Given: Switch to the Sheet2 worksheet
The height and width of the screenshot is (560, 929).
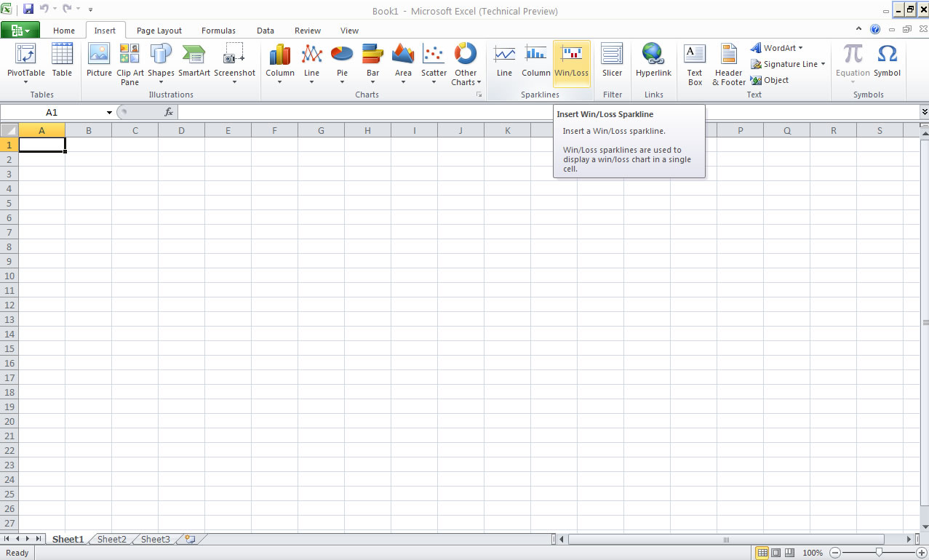Looking at the screenshot, I should pyautogui.click(x=112, y=539).
